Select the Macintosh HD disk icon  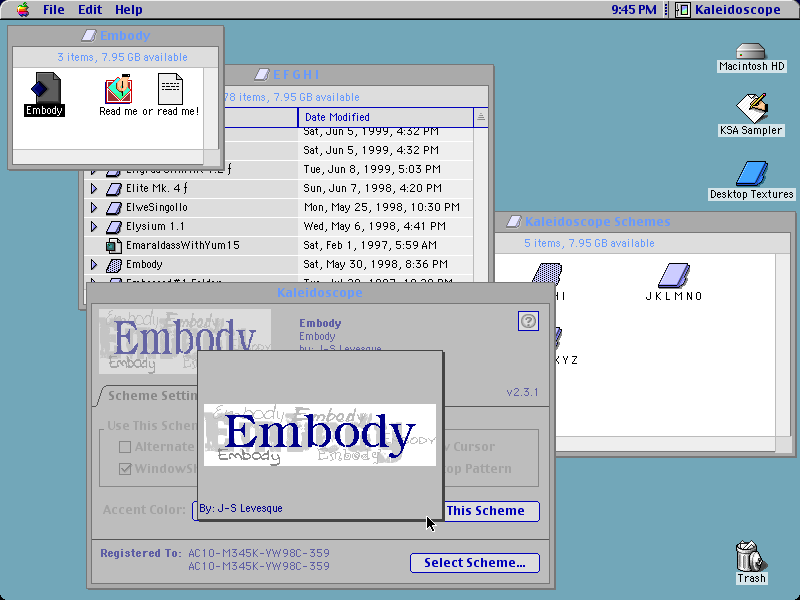pyautogui.click(x=751, y=52)
